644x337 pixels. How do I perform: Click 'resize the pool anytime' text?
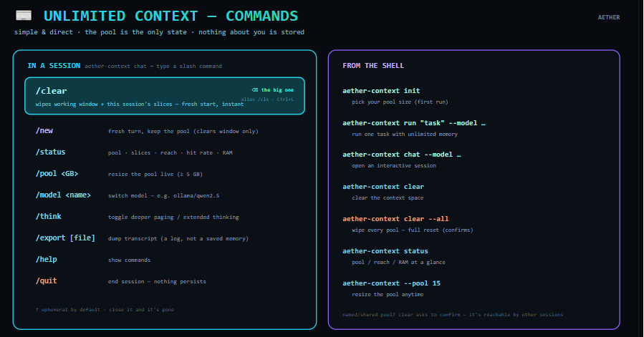pos(388,294)
